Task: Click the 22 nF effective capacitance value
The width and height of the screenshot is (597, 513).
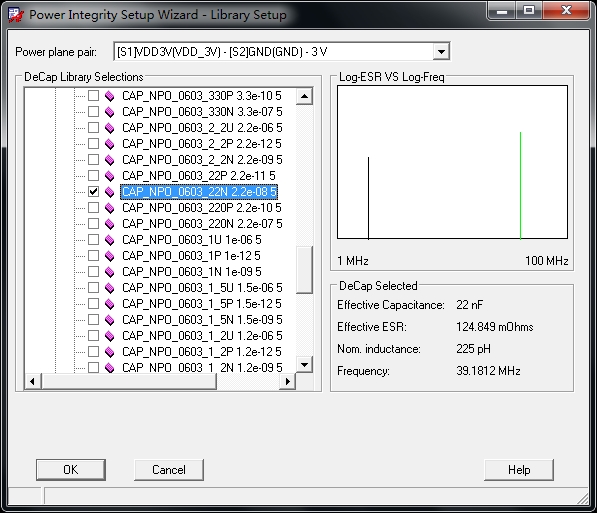Action: coord(469,305)
